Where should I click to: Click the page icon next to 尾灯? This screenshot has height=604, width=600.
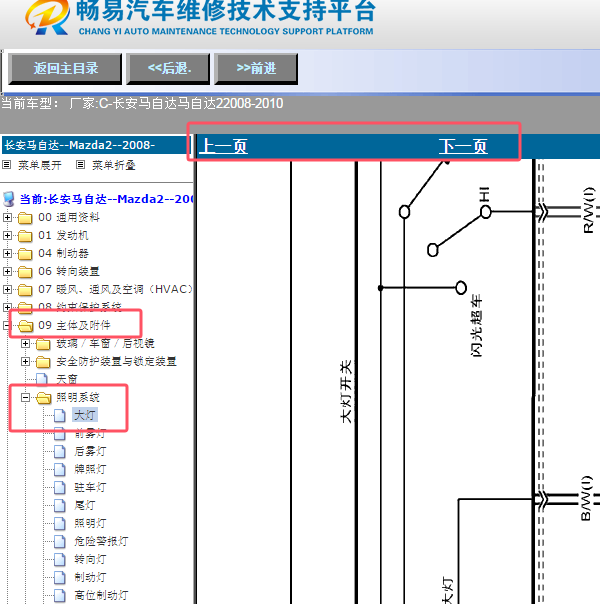tap(60, 505)
